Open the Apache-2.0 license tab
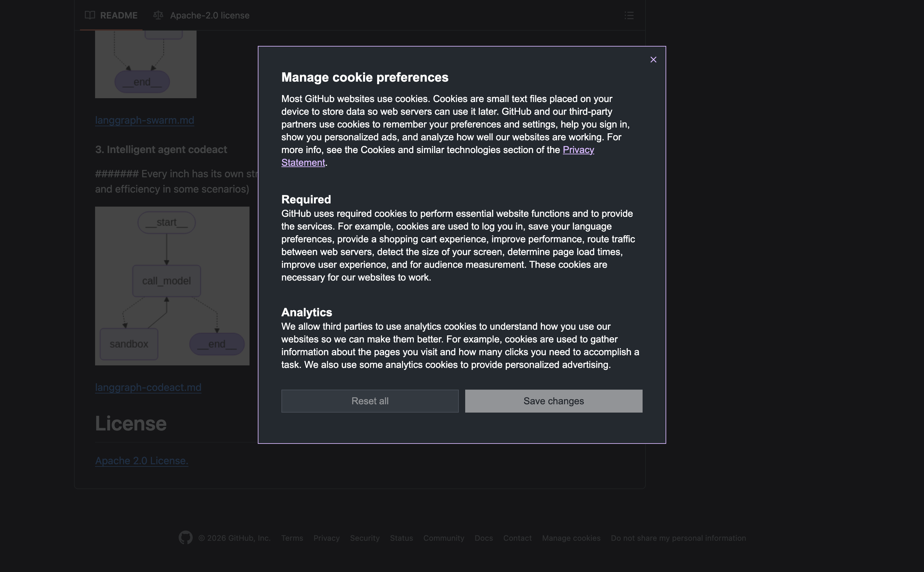Image resolution: width=924 pixels, height=572 pixels. 209,16
